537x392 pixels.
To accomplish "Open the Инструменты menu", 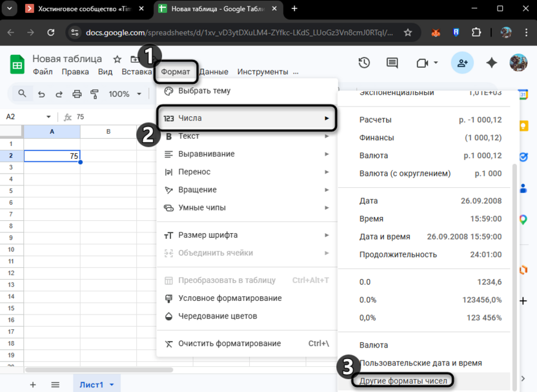I will click(263, 72).
